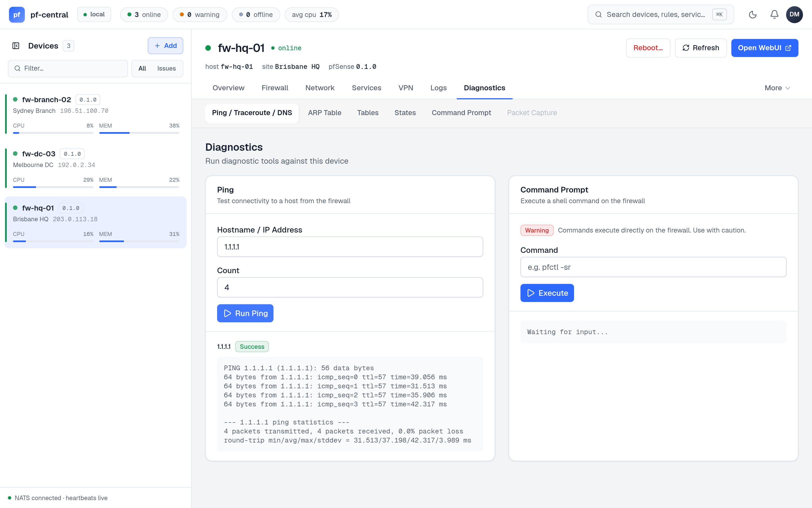Viewport: 812px width, 508px height.
Task: Switch to the Overview tab
Action: pos(228,88)
